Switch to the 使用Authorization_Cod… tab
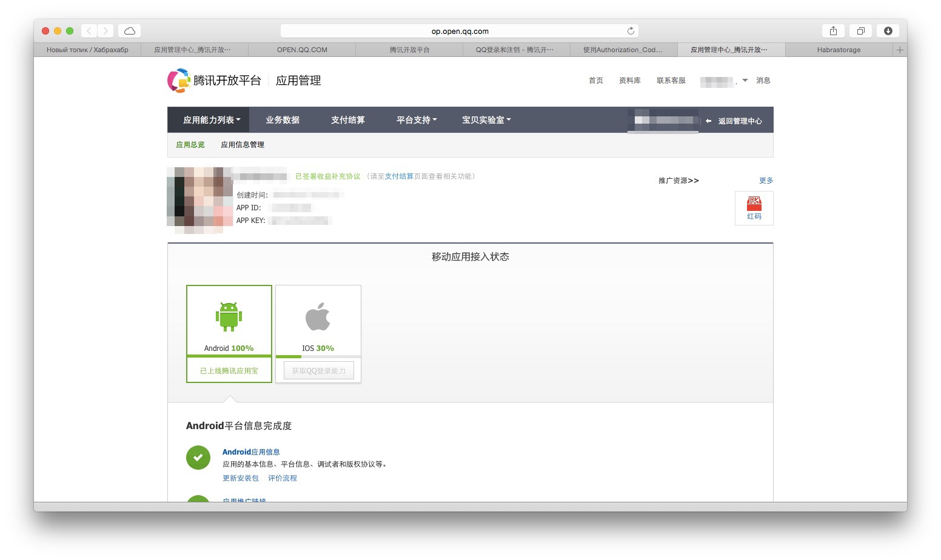941x560 pixels. [x=624, y=50]
